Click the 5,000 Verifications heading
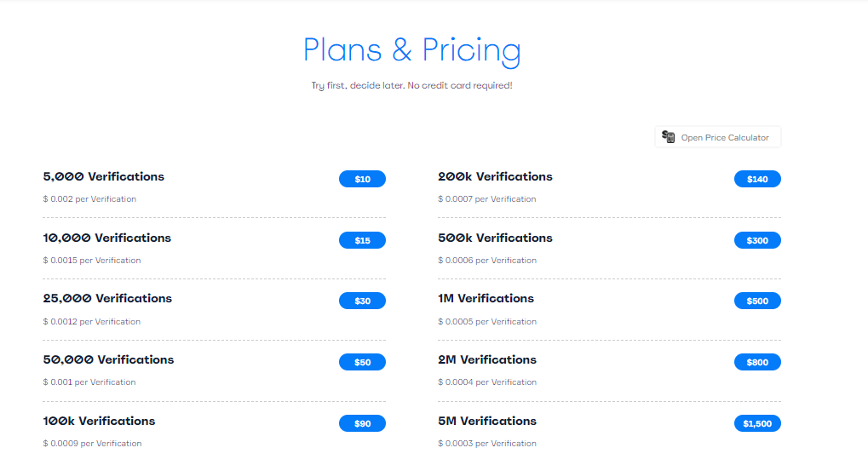The width and height of the screenshot is (868, 465). (x=104, y=176)
